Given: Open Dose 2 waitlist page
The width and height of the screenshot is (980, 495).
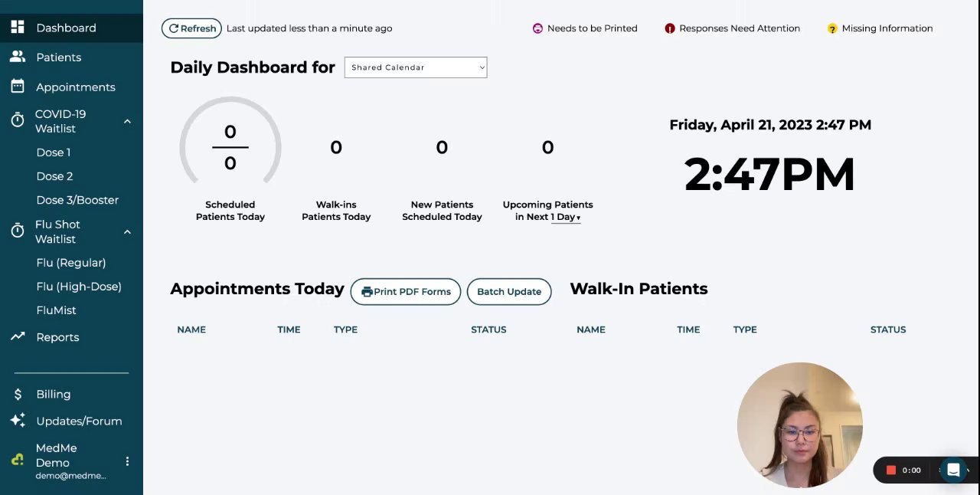Looking at the screenshot, I should (54, 176).
